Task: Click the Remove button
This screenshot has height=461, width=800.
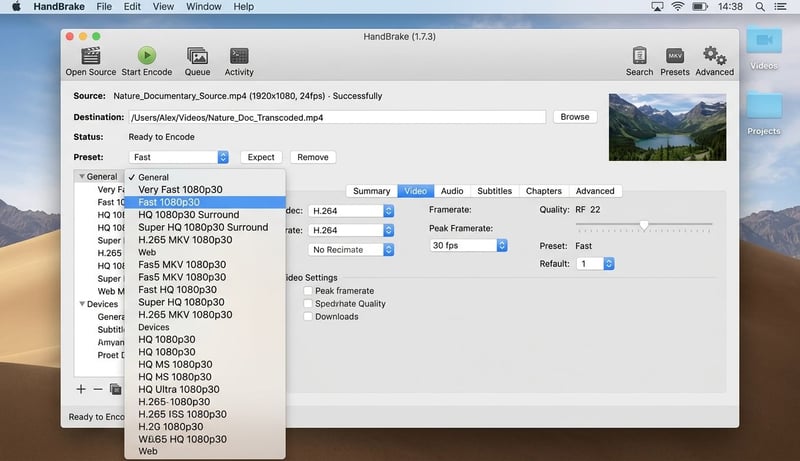Action: (313, 157)
